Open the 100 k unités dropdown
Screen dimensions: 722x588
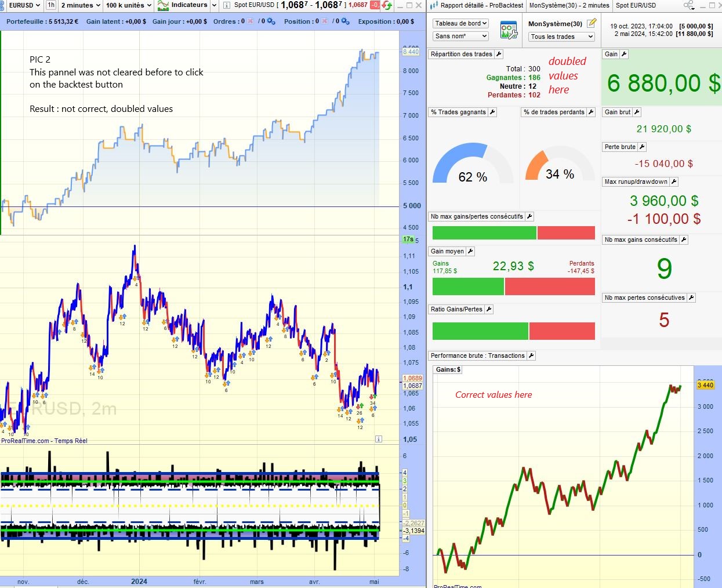(x=128, y=5)
